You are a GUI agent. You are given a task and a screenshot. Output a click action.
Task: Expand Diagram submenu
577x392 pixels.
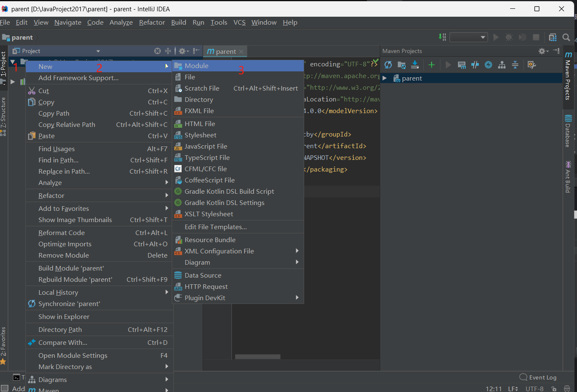pyautogui.click(x=238, y=262)
